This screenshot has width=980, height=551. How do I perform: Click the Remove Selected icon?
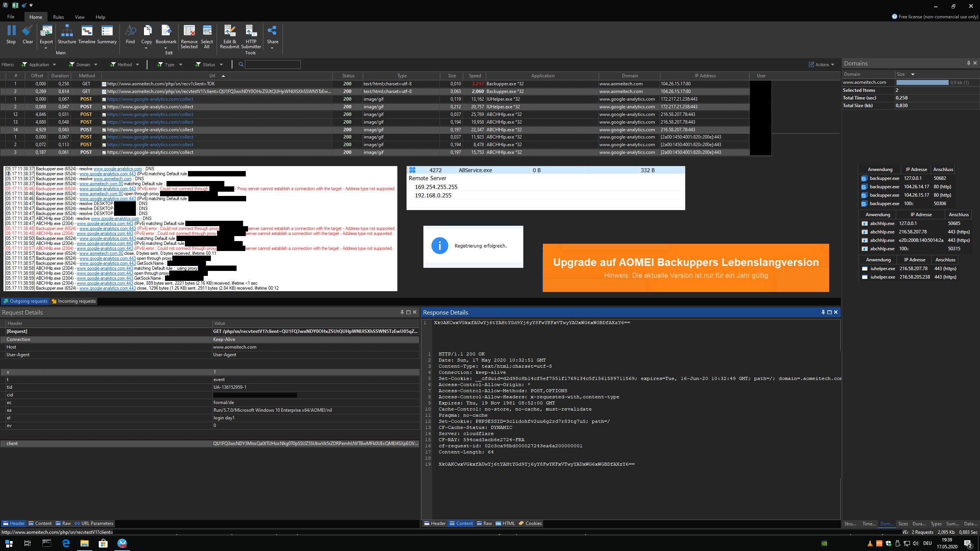pos(189,37)
